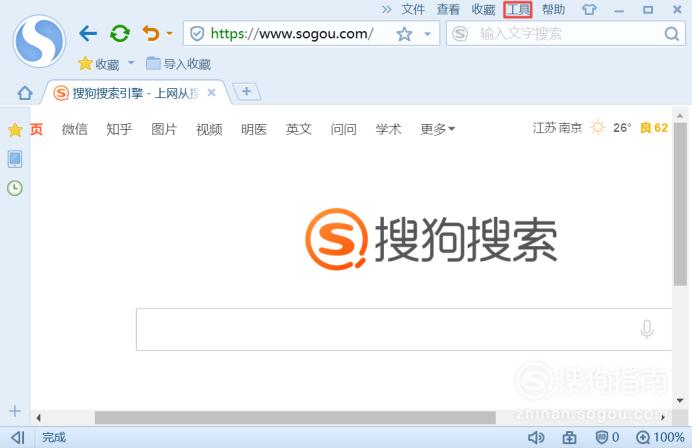The width and height of the screenshot is (692, 448).
Task: Click the main Sogou search input box
Action: [404, 330]
